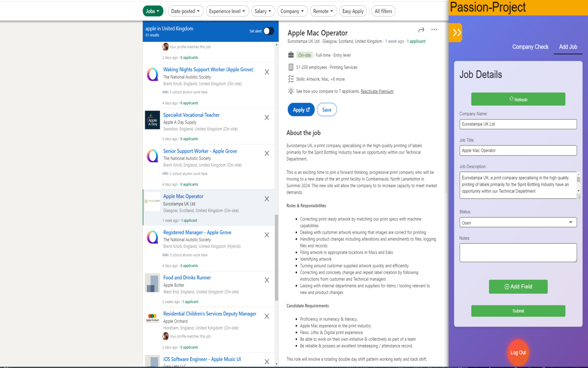This screenshot has width=588, height=368.
Task: Click the Reactivate Premium link
Action: click(x=377, y=92)
